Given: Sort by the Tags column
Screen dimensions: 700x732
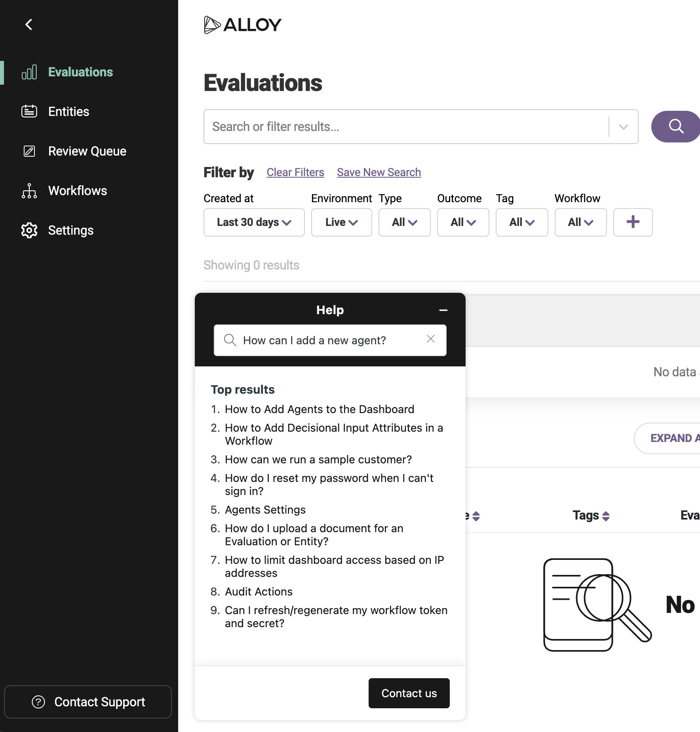Looking at the screenshot, I should point(606,516).
